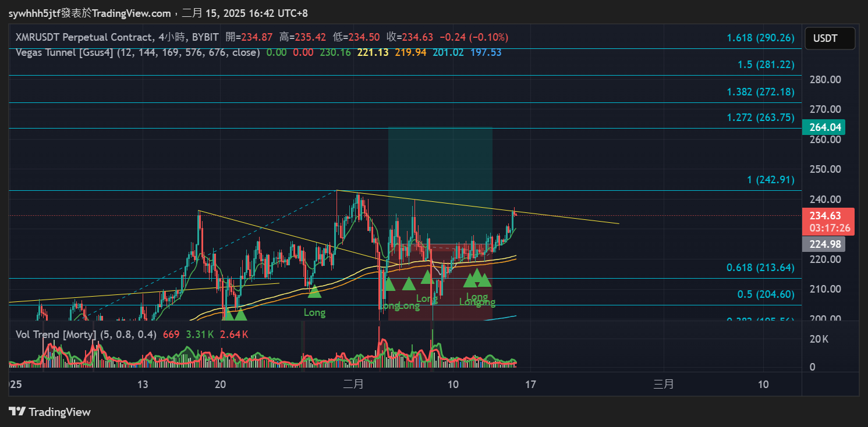Click the 1 (242.91) Fibonacci label

coord(771,180)
